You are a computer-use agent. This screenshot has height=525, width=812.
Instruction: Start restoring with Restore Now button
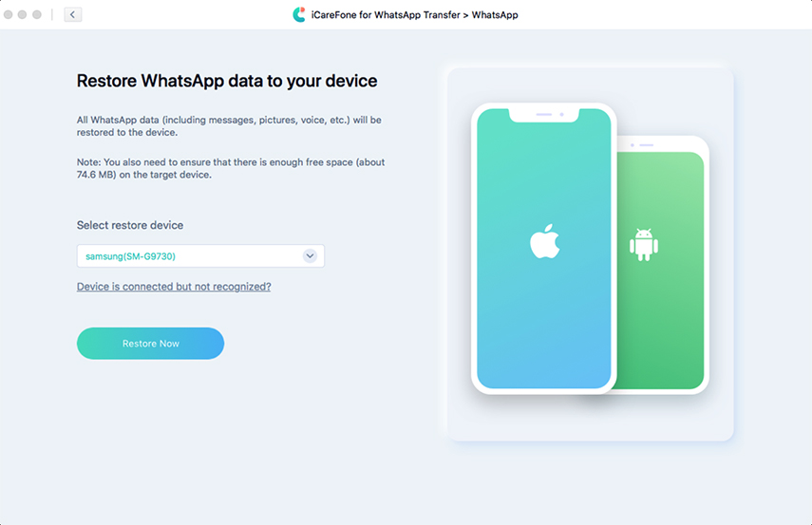point(150,344)
